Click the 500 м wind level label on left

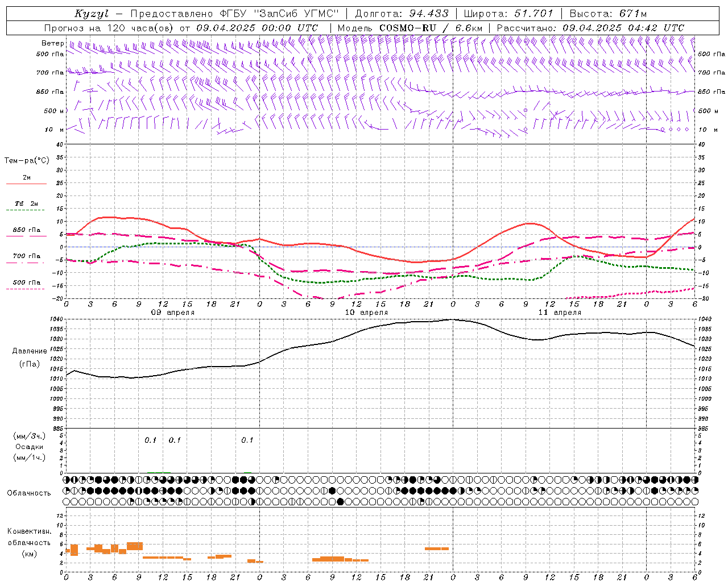tap(54, 111)
